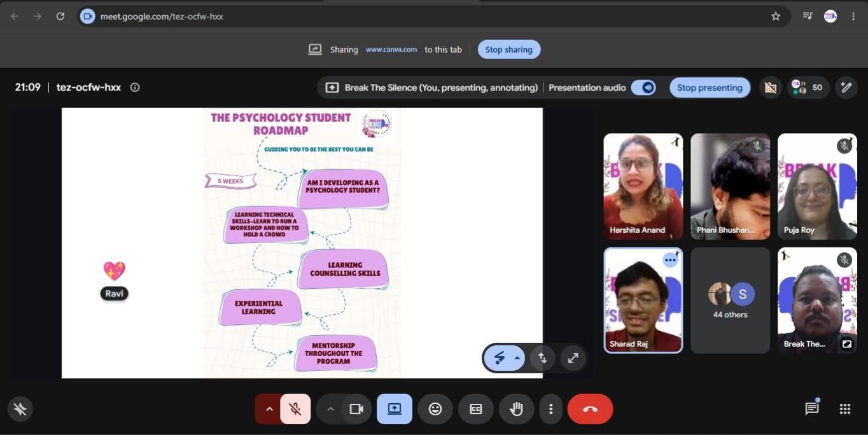Open annotation tool in presentation overlay
Image resolution: width=868 pixels, height=435 pixels.
tap(500, 358)
